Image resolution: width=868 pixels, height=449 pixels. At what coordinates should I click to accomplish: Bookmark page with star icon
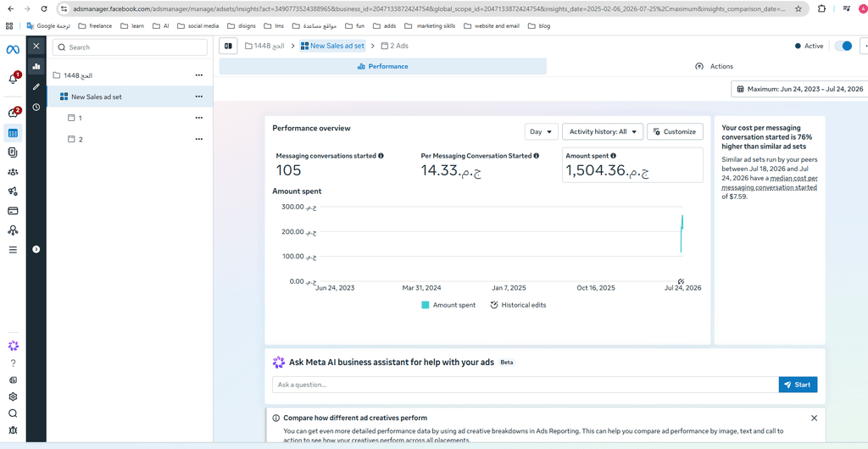[798, 8]
